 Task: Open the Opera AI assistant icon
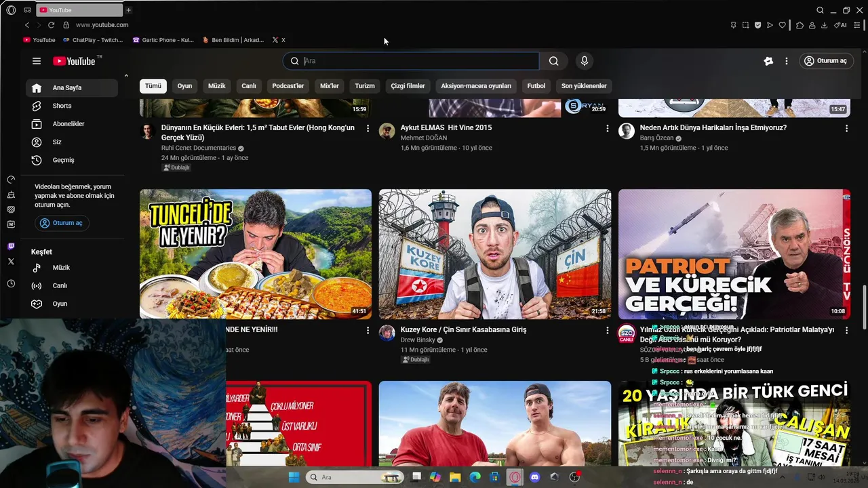point(841,25)
